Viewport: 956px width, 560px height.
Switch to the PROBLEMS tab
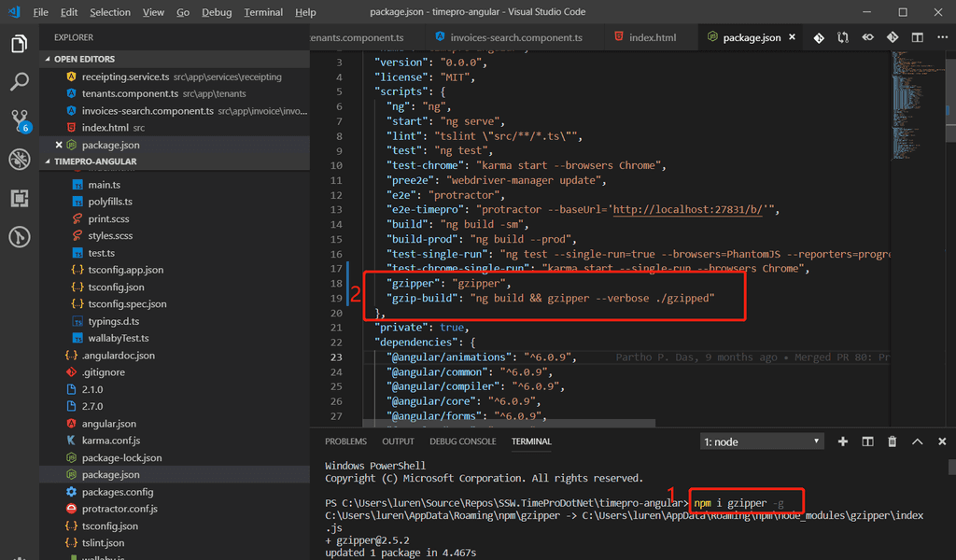tap(345, 441)
